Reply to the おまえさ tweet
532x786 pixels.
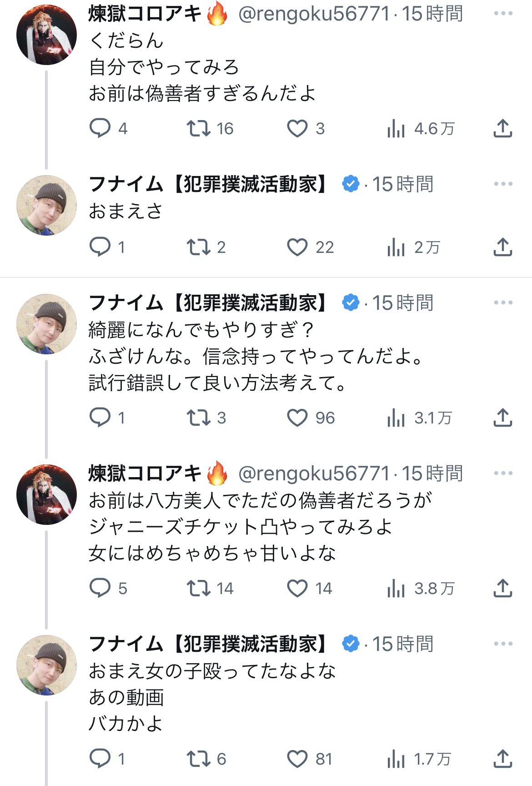click(x=100, y=247)
